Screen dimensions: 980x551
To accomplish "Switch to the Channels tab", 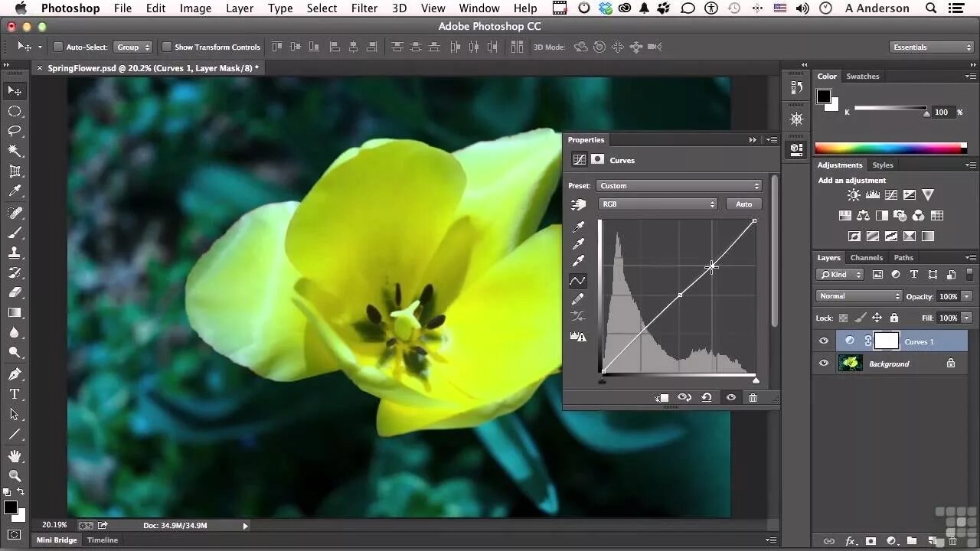I will [x=866, y=258].
